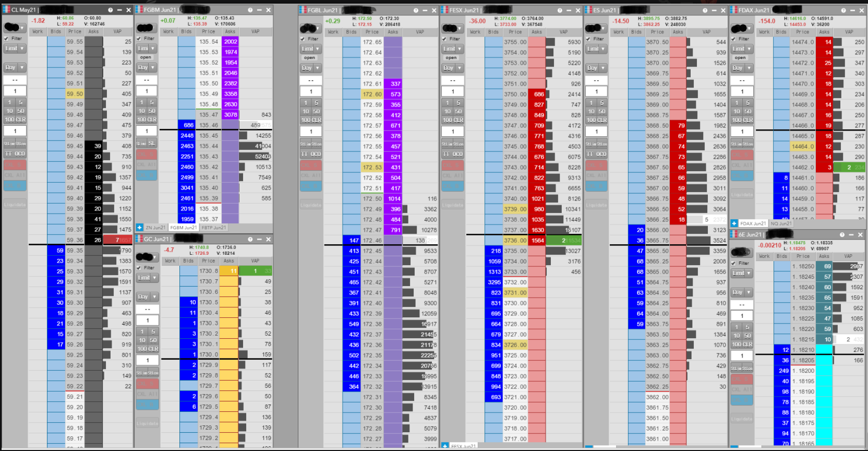Click the GC Jun21 window title icon

coord(139,239)
